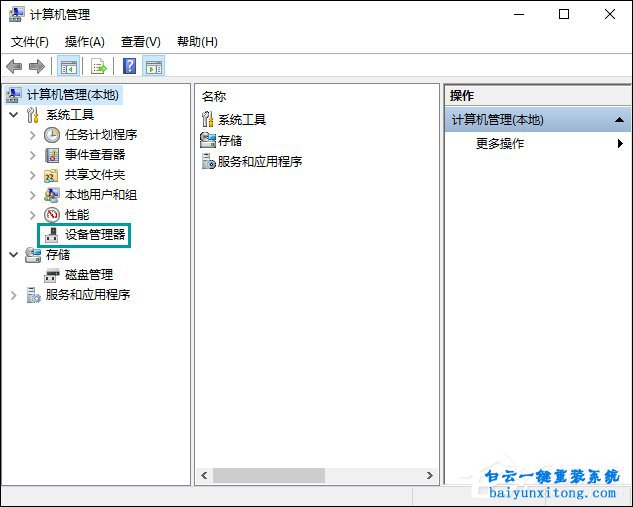Click 更多操作 in actions pane
Screen dimensions: 633x507
[500, 143]
